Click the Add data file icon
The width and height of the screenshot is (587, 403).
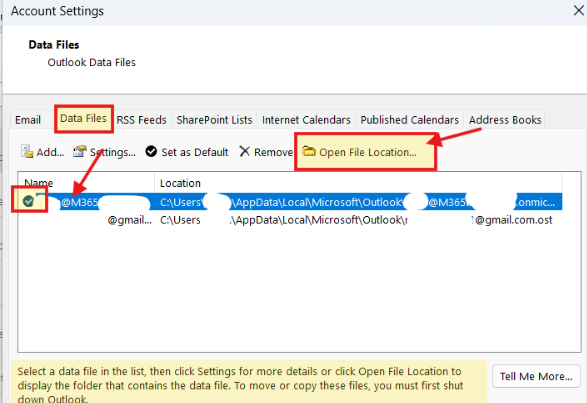click(x=27, y=151)
